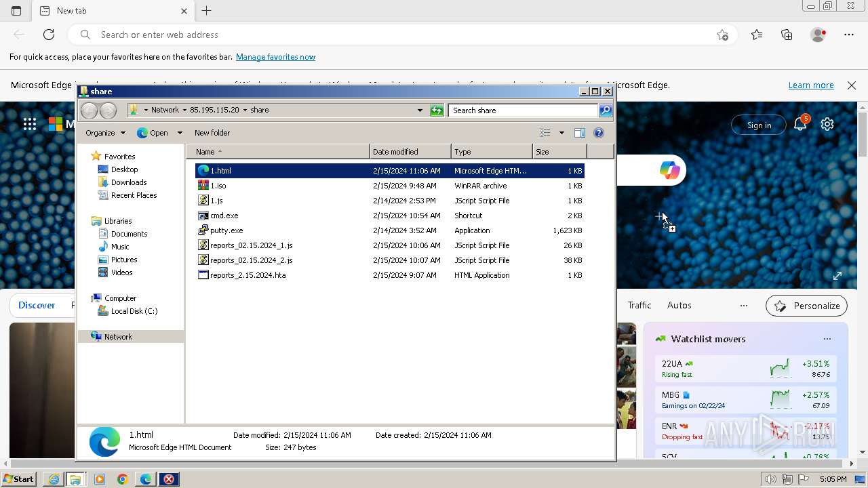This screenshot has width=868, height=488.
Task: Sort files by Name column
Action: point(278,152)
